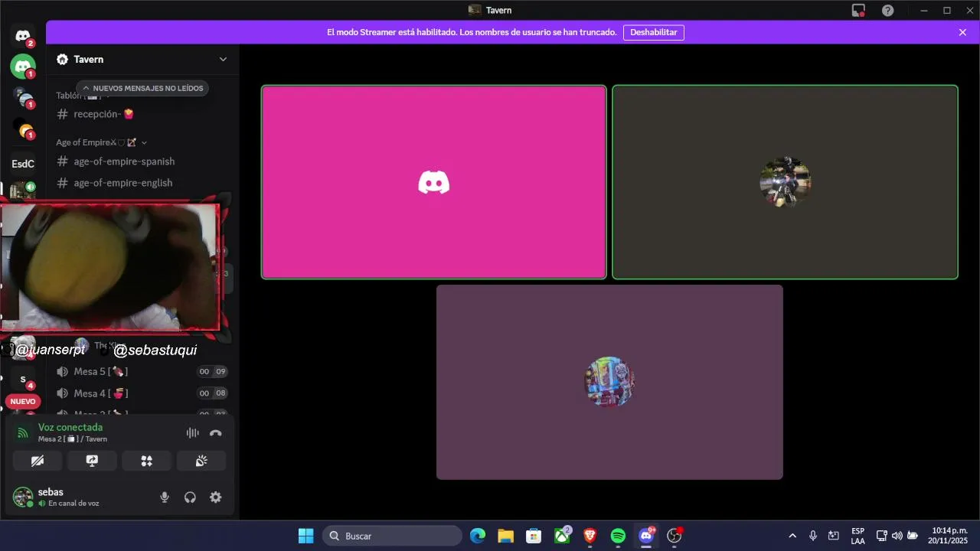Click the Voz conectada status text
980x551 pixels.
click(70, 427)
